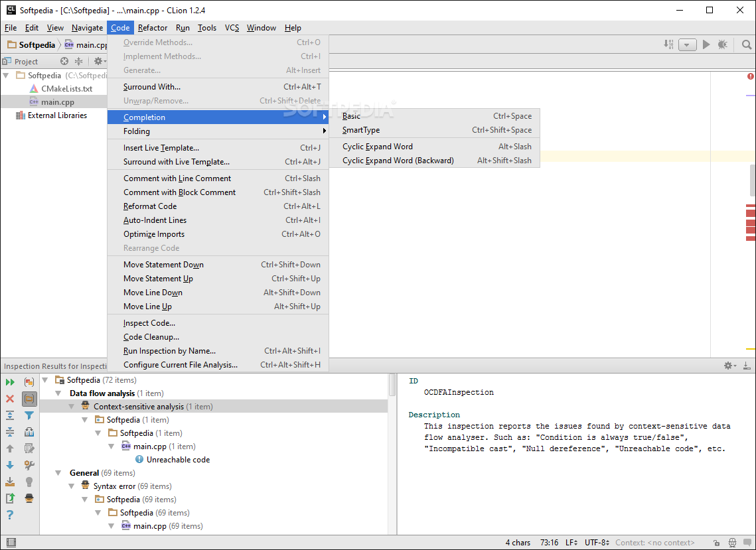
Task: Go to previous problem with gray up arrow
Action: [x=10, y=448]
